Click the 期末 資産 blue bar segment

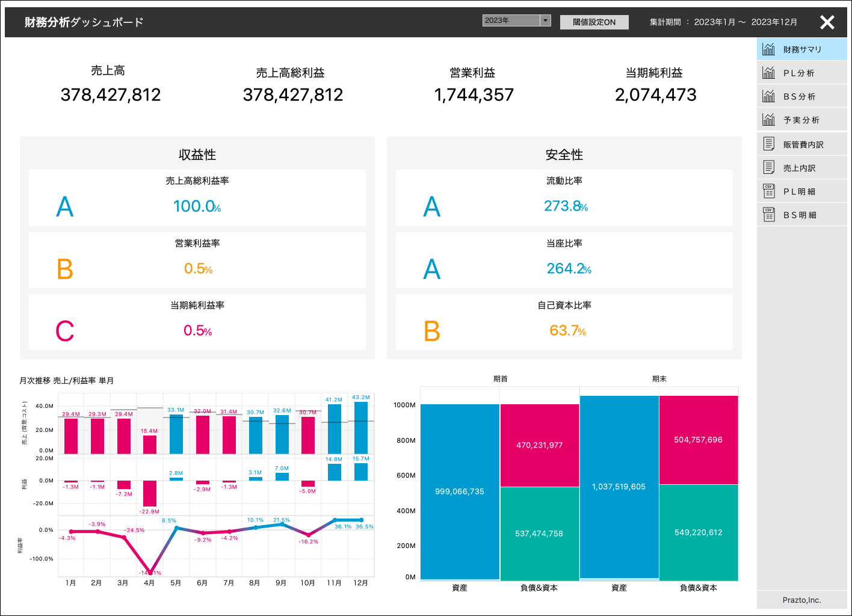[x=619, y=487]
